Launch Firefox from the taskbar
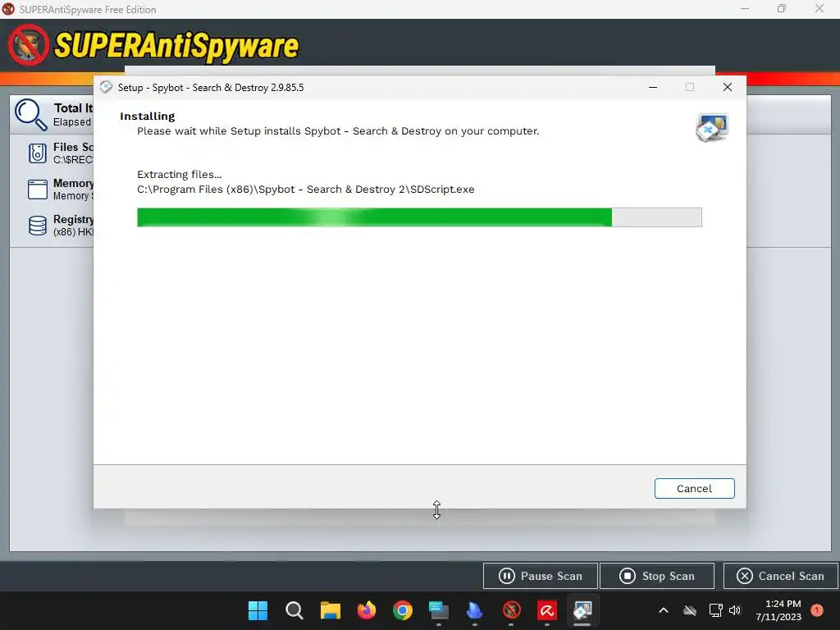Image resolution: width=840 pixels, height=630 pixels. click(x=367, y=610)
